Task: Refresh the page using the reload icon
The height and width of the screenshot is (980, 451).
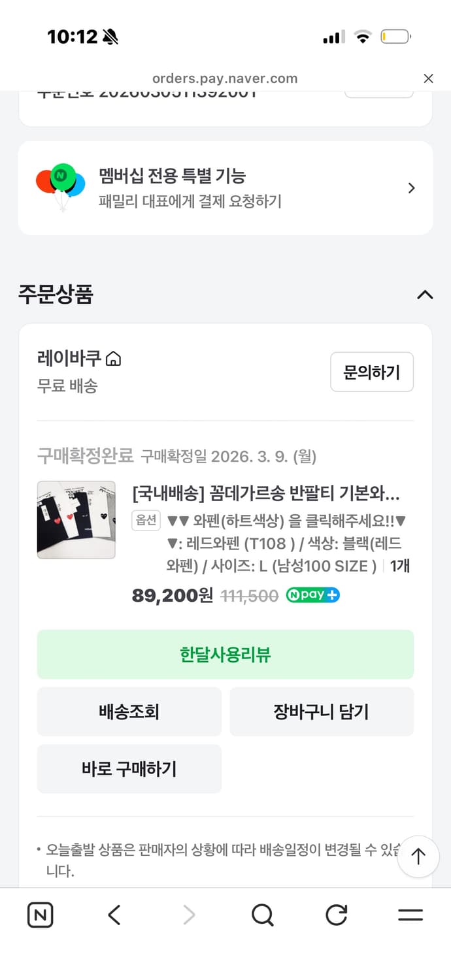Action: 335,915
